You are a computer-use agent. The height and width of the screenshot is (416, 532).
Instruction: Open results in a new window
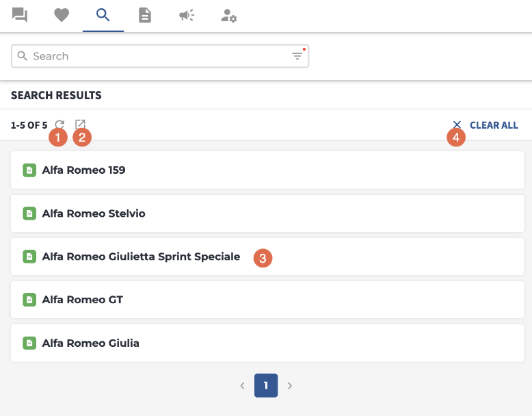tap(80, 125)
